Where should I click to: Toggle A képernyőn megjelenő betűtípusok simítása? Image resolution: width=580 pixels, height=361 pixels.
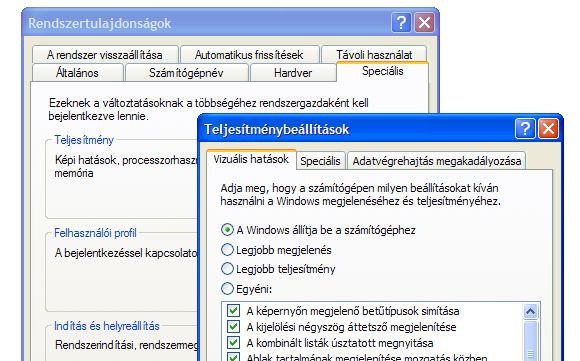pyautogui.click(x=343, y=311)
